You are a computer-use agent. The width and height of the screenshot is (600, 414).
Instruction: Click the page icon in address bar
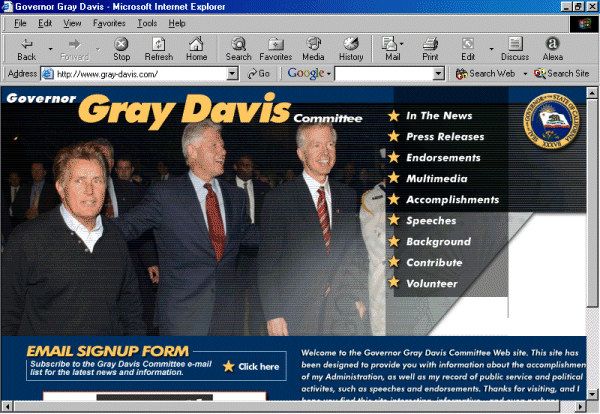[47, 73]
